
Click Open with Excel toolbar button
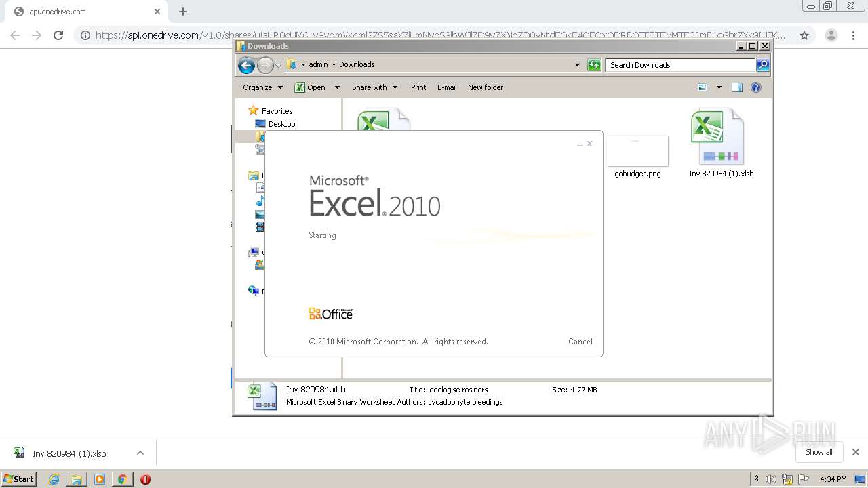[311, 87]
